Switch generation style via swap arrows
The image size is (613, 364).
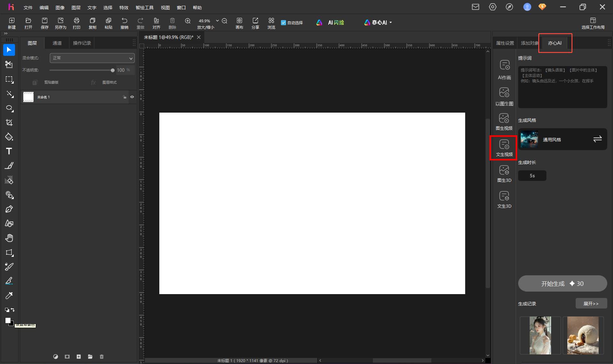pos(597,139)
